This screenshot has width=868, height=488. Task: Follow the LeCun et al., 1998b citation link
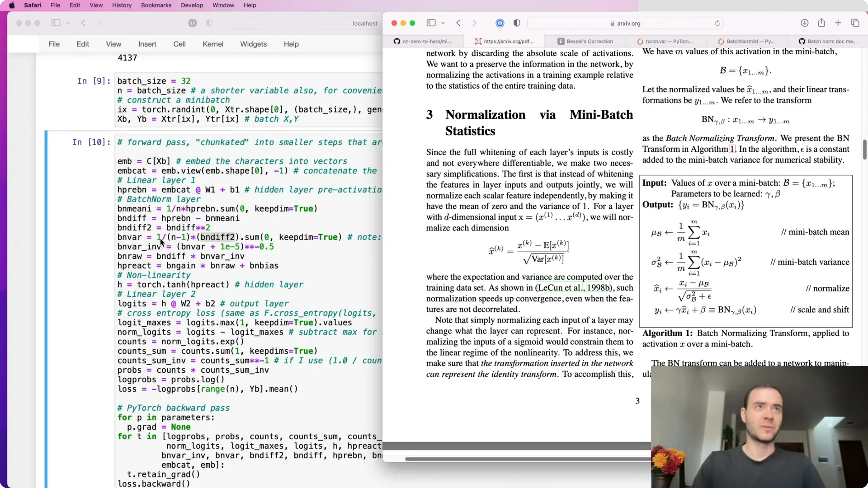(x=573, y=288)
